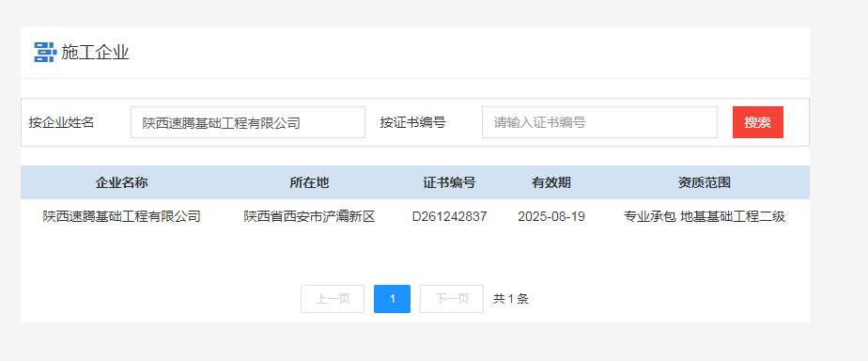Click the 所在地 column header
The height and width of the screenshot is (361, 868).
(309, 182)
